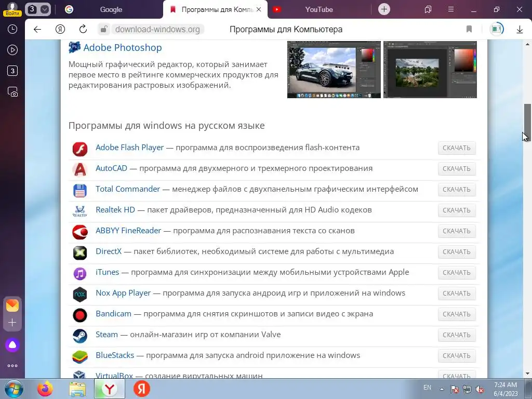Image resolution: width=532 pixels, height=399 pixels.
Task: Switch to the Google tab
Action: (x=110, y=9)
